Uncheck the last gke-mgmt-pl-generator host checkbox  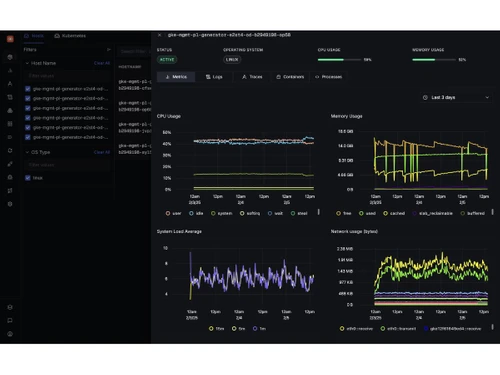28,137
